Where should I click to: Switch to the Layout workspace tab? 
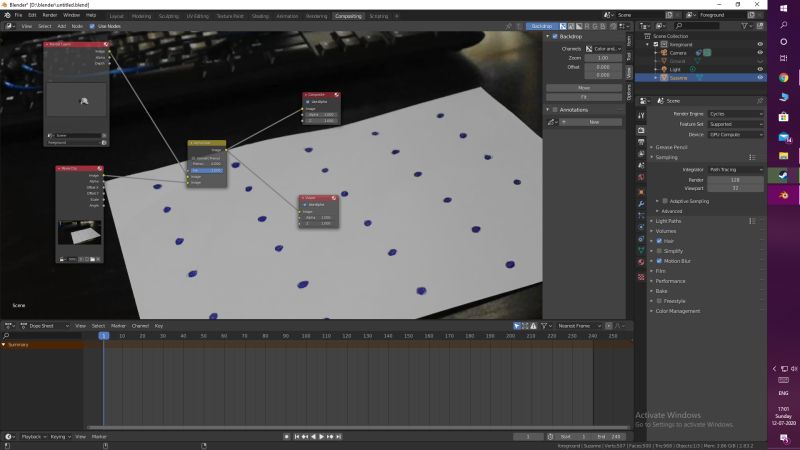tap(117, 16)
